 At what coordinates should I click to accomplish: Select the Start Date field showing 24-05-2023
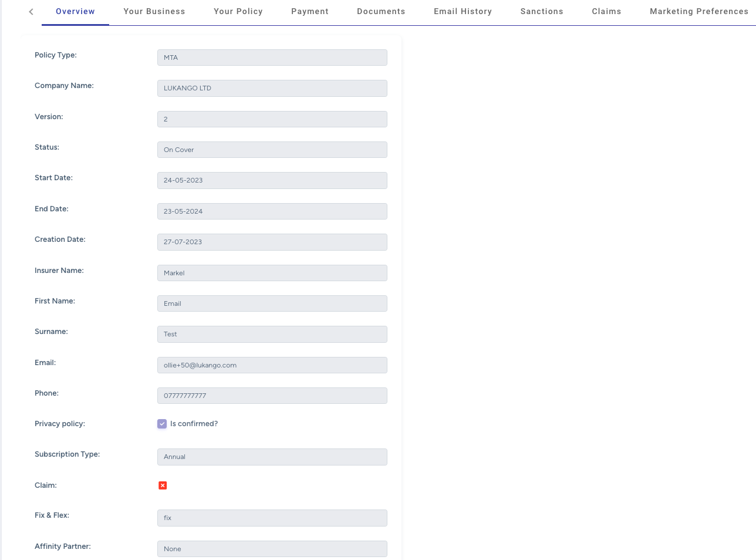click(272, 180)
